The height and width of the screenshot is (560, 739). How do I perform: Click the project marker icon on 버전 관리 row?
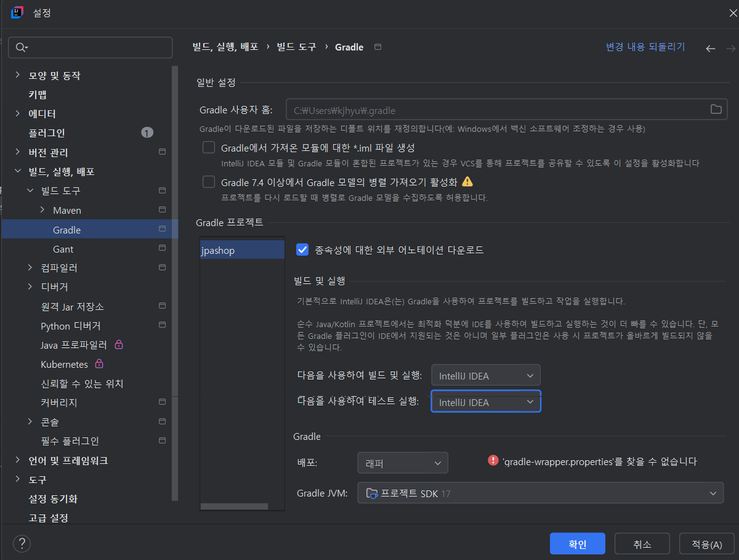162,152
